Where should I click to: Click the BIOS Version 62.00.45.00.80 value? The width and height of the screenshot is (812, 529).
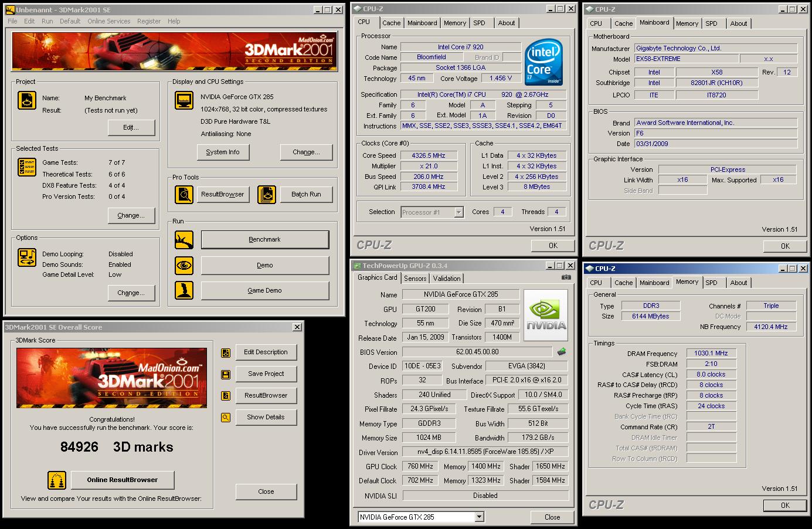[477, 352]
